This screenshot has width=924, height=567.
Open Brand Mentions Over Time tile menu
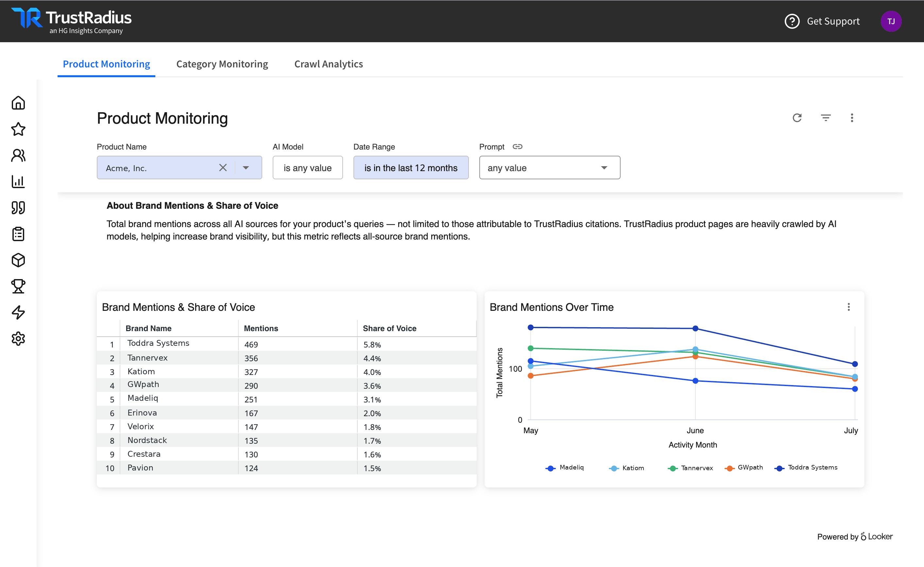[848, 307]
